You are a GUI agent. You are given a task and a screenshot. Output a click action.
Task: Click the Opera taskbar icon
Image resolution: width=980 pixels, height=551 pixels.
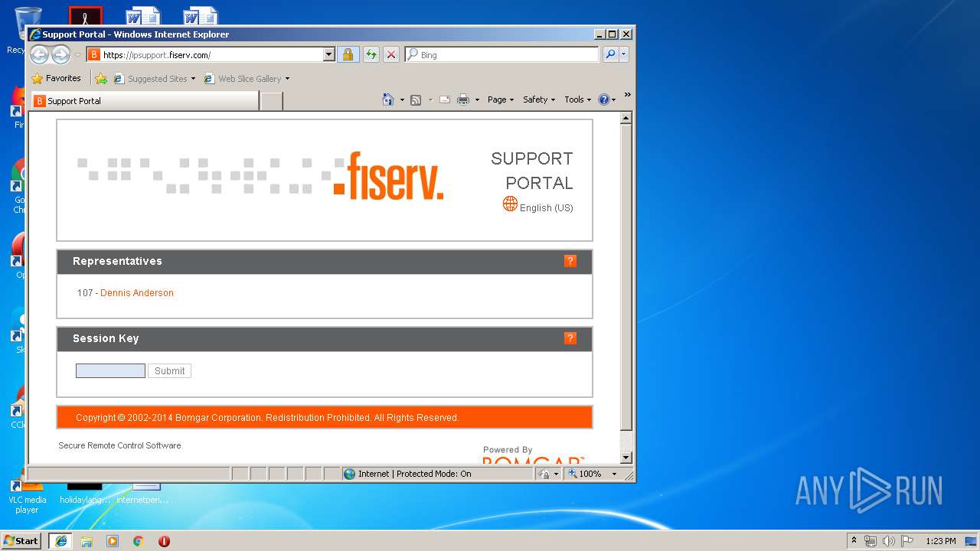(x=164, y=541)
